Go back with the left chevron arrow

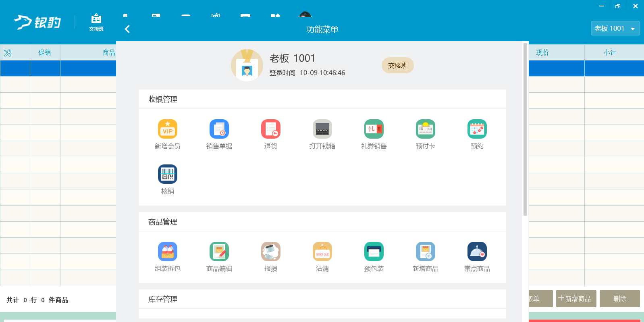point(127,29)
